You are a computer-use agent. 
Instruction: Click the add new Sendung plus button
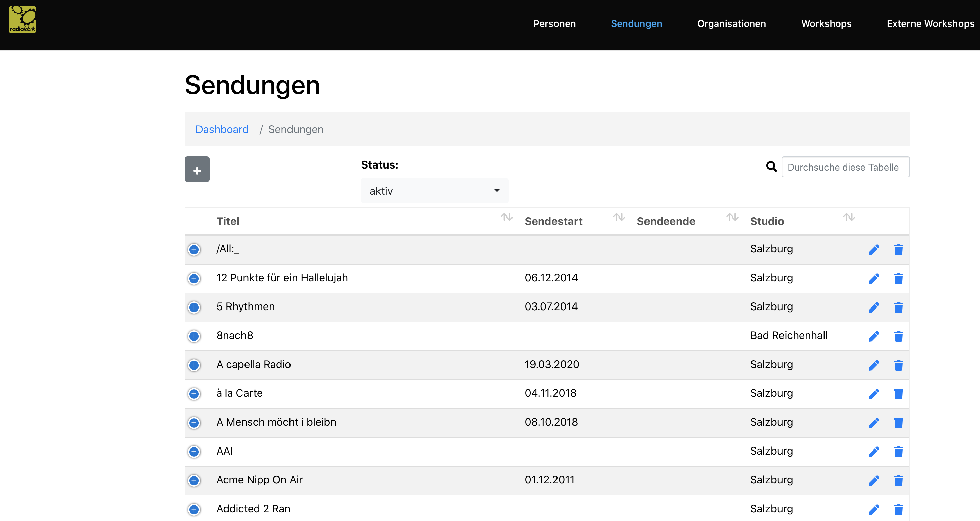click(197, 170)
